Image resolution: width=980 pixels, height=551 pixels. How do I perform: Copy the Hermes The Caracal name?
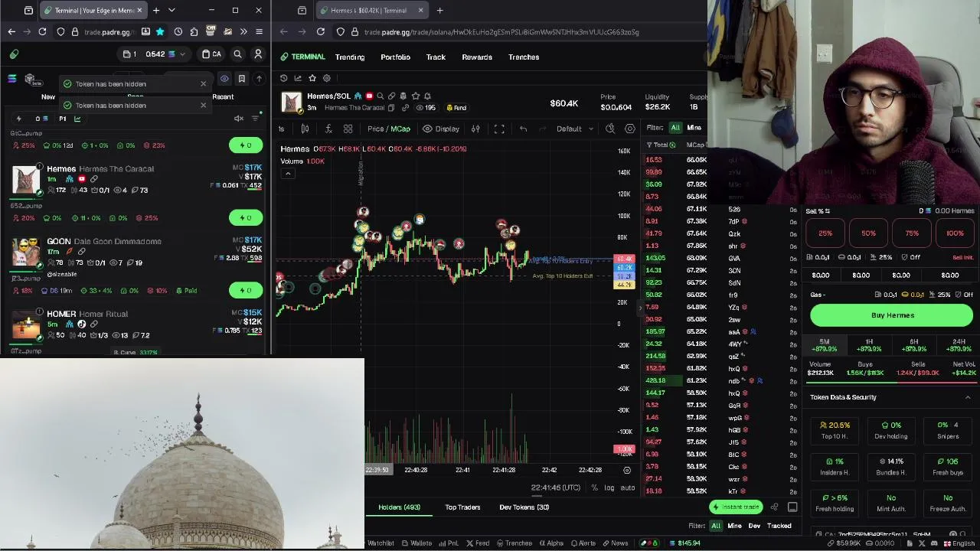coord(391,108)
